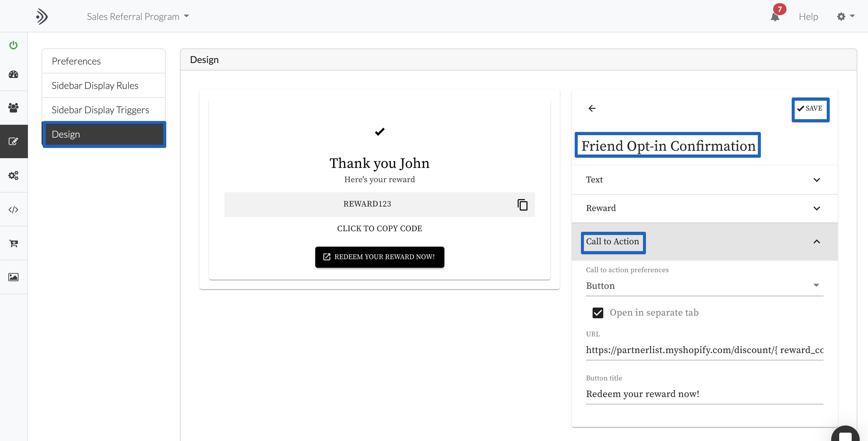
Task: Open Sales Referral Program dropdown
Action: [x=138, y=16]
